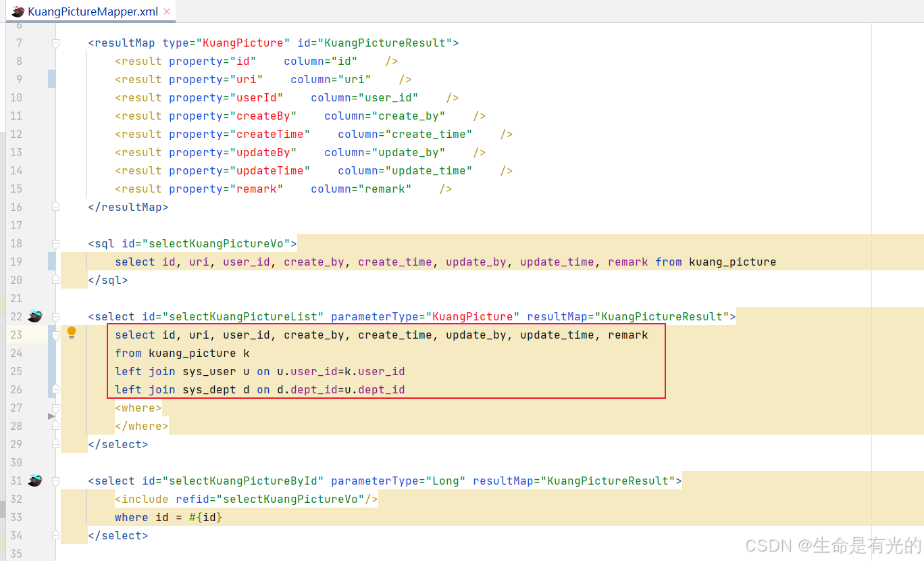924x561 pixels.
Task: Click property value "uri" on line 9
Action: click(246, 79)
